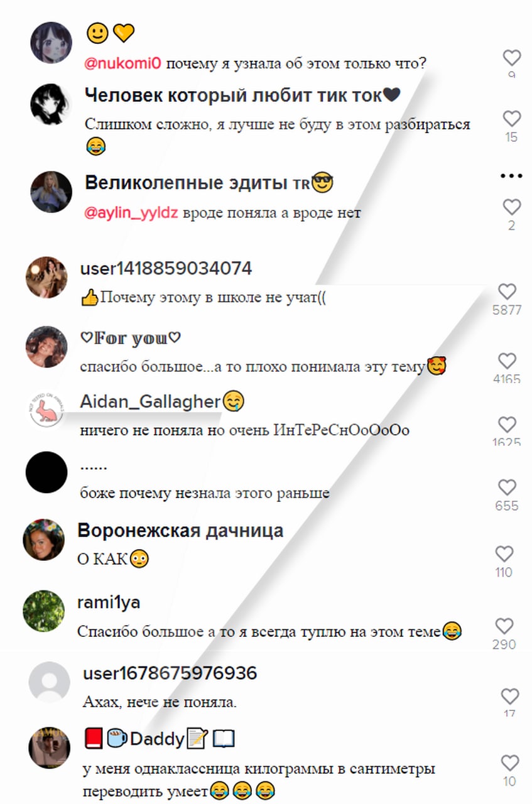532x804 pixels.
Task: Like the comment with 655 likes
Action: 507,487
